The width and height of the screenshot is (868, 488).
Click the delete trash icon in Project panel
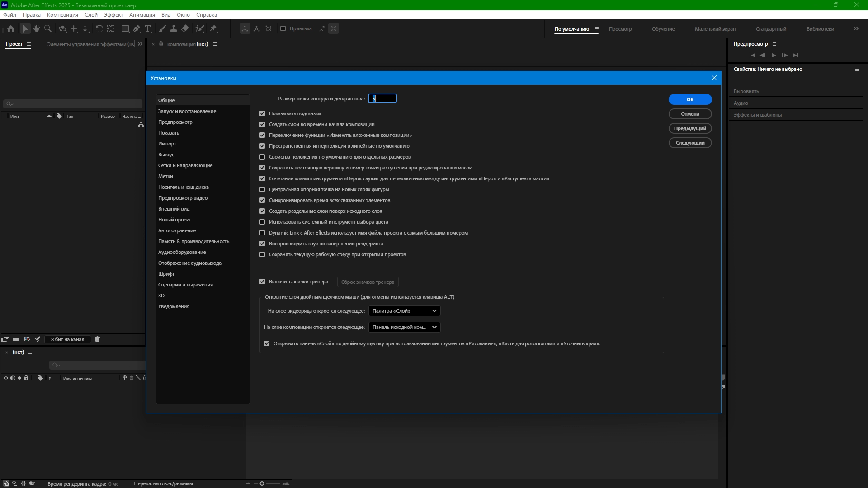(97, 339)
